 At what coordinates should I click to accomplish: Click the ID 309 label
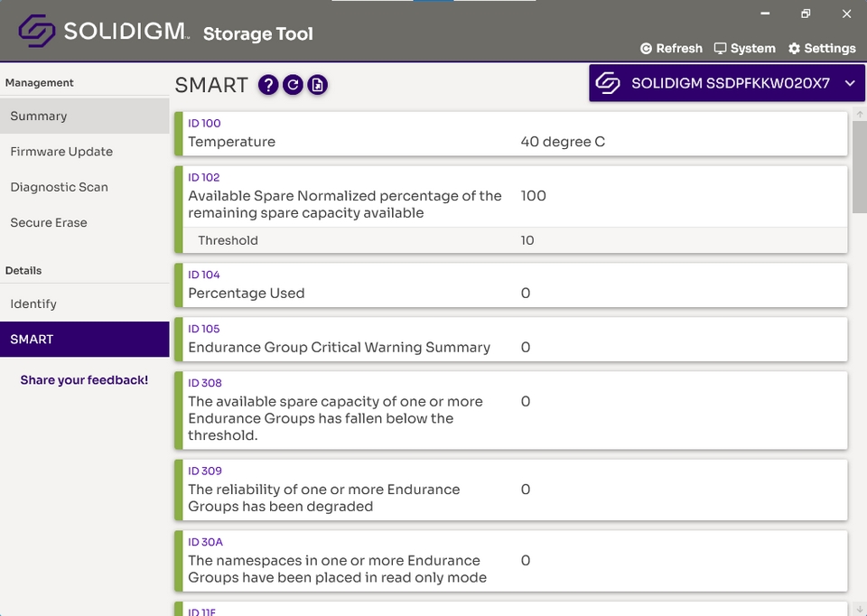[205, 471]
